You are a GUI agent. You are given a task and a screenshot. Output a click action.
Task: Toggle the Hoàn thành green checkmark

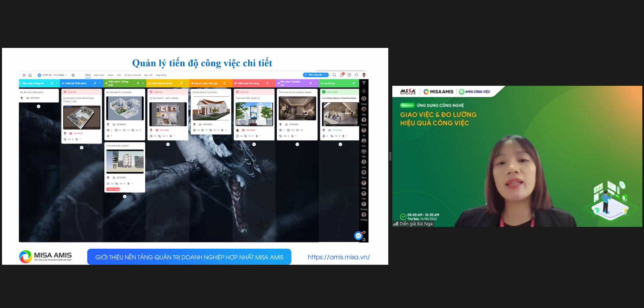click(x=324, y=92)
